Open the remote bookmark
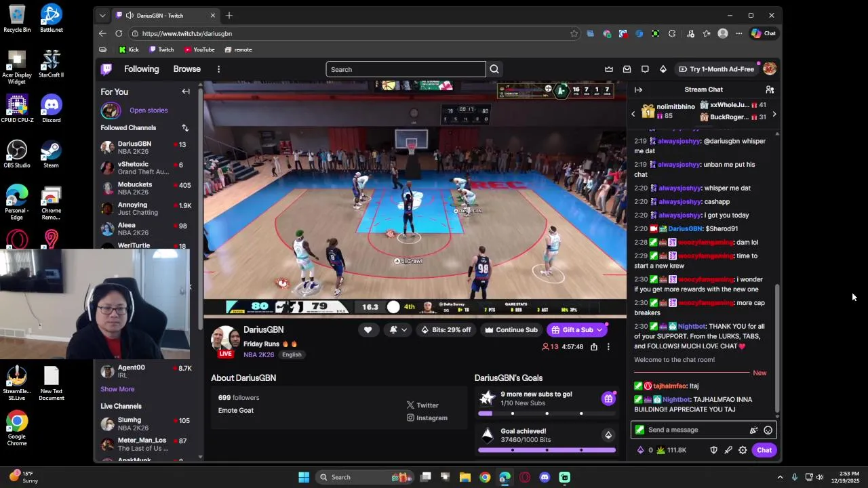The image size is (868, 488). point(238,49)
